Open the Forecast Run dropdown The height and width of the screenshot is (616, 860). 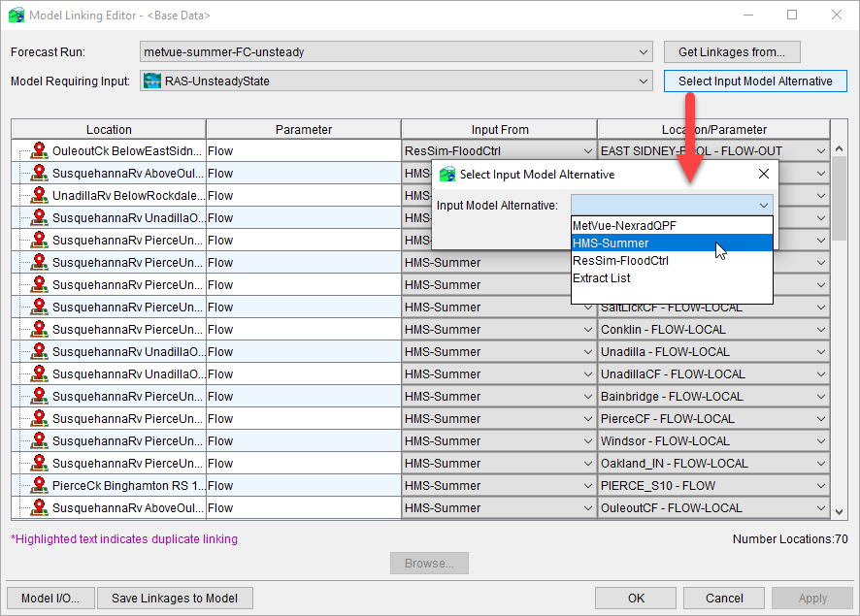643,51
